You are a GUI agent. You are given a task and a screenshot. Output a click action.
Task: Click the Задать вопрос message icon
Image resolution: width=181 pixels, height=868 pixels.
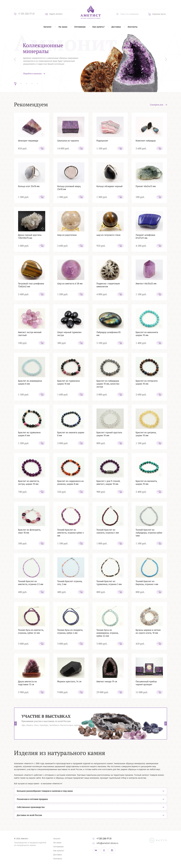[x=47, y=14]
